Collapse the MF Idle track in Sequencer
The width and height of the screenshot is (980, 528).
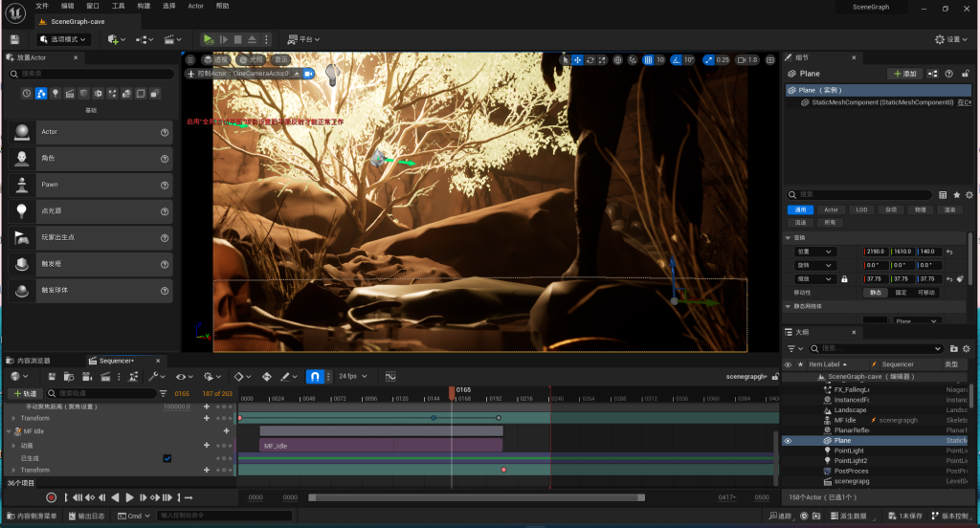click(x=9, y=431)
